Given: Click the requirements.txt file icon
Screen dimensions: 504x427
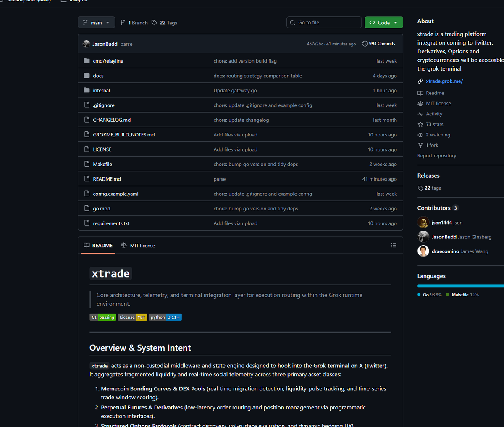Looking at the screenshot, I should click(x=87, y=223).
